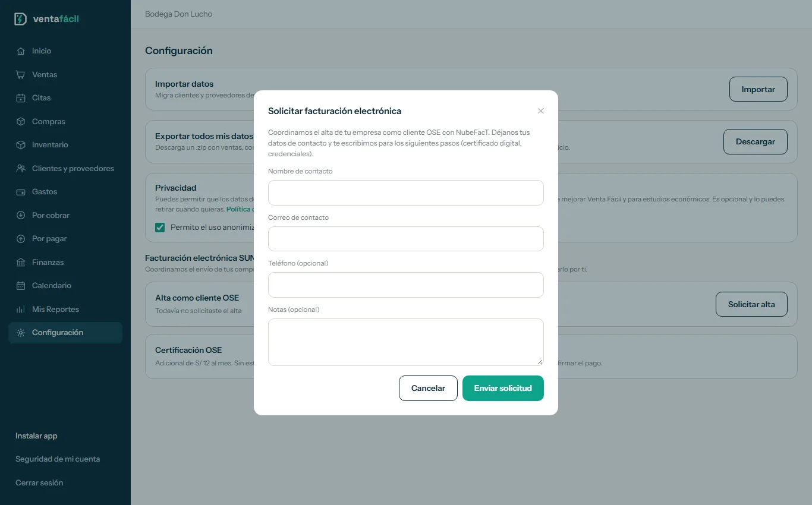
Task: Focus the Correo de contacto field
Action: coord(406,239)
